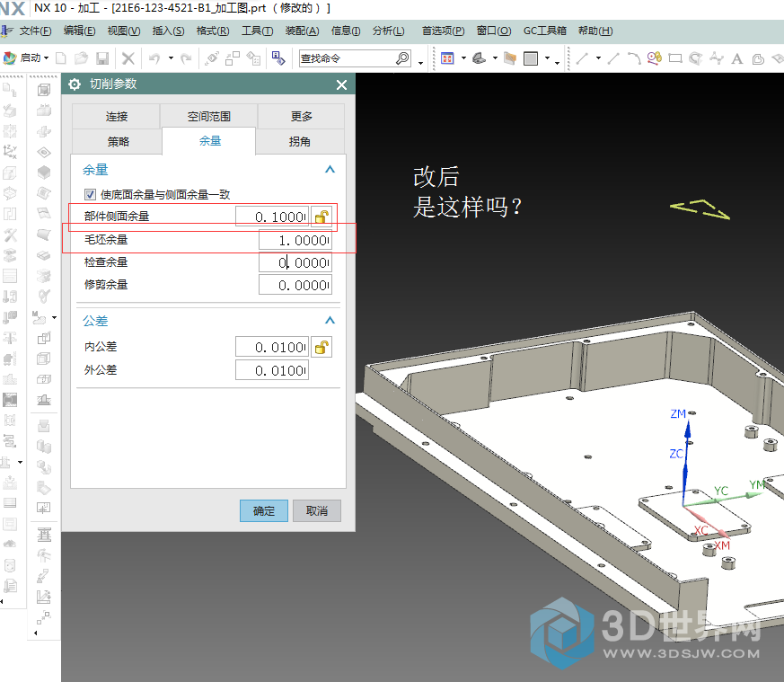Select the line drawing tool icon
Screen dimensions: 784x682
[x=582, y=58]
